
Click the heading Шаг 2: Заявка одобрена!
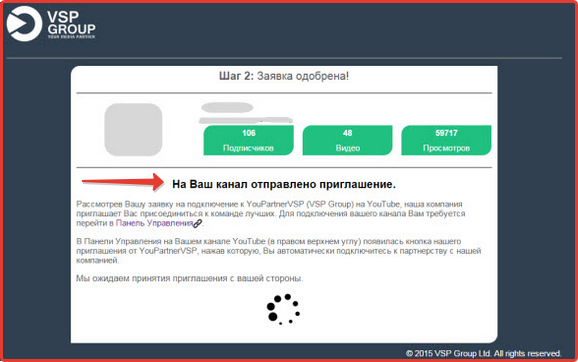click(284, 76)
